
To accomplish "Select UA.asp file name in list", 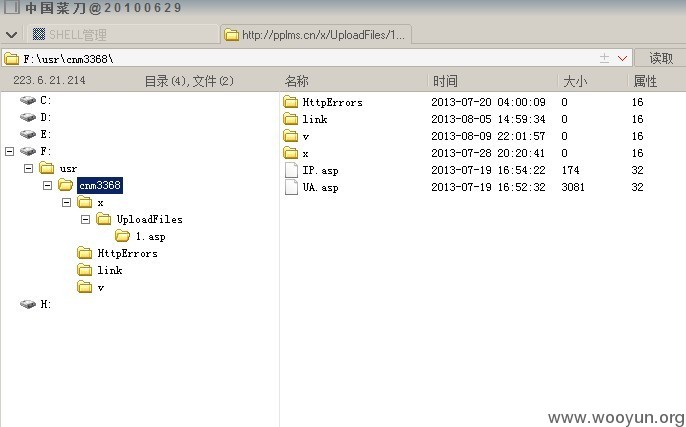I will [x=320, y=187].
